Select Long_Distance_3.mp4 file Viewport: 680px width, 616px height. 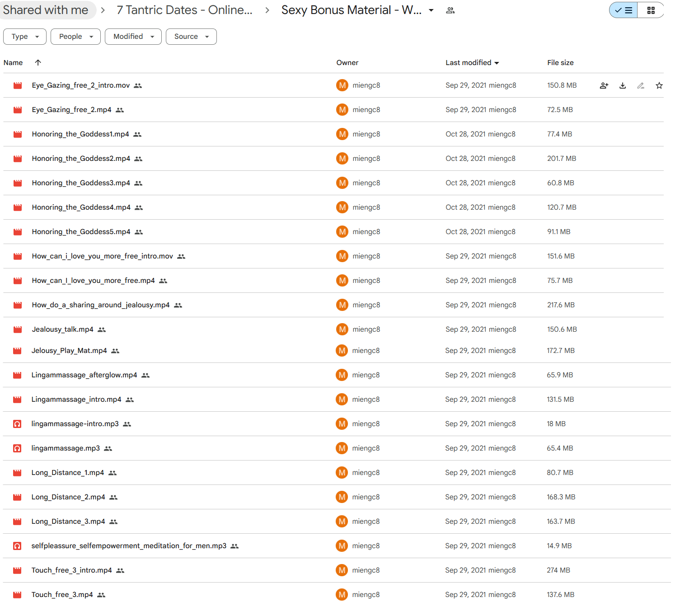(x=337, y=522)
